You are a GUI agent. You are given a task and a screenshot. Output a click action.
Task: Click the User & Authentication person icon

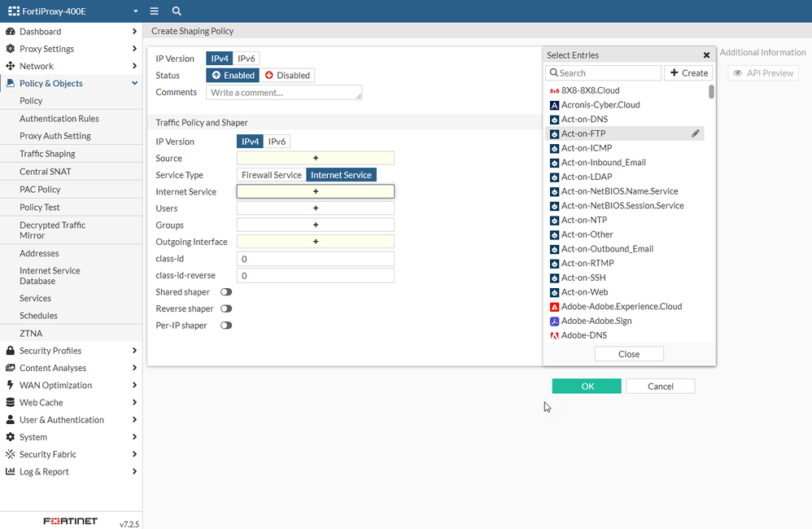[10, 419]
